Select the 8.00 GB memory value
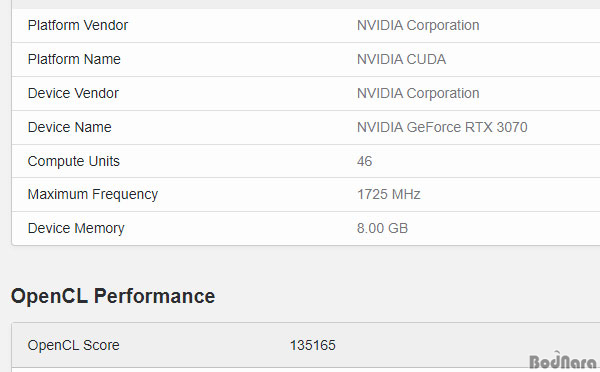Image resolution: width=600 pixels, height=372 pixels. (x=382, y=228)
